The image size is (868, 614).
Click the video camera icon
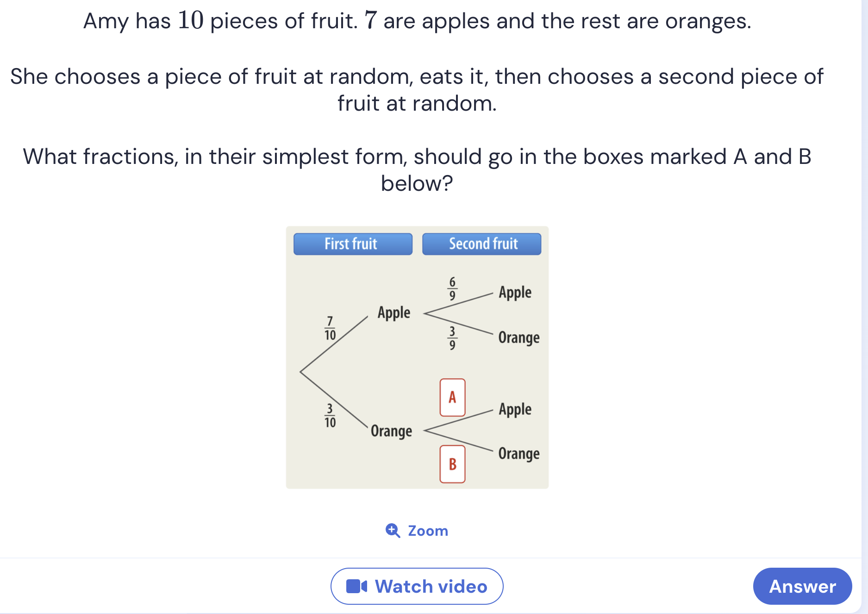point(356,586)
